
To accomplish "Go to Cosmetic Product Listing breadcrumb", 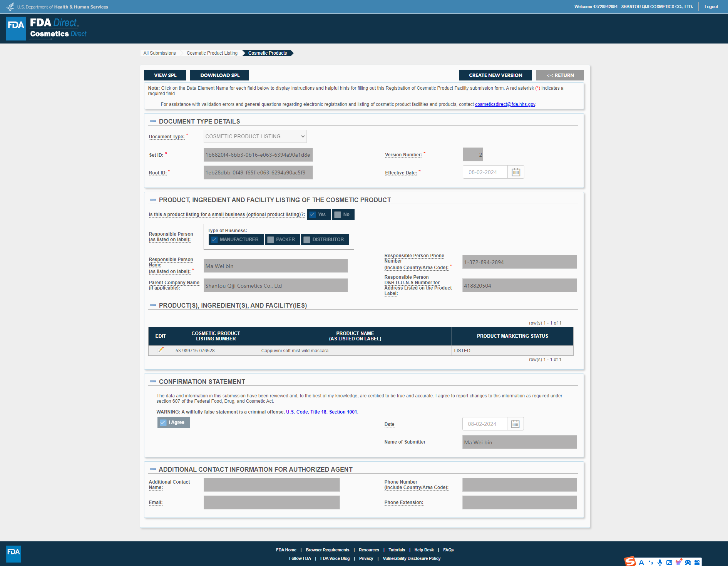I will [x=212, y=53].
